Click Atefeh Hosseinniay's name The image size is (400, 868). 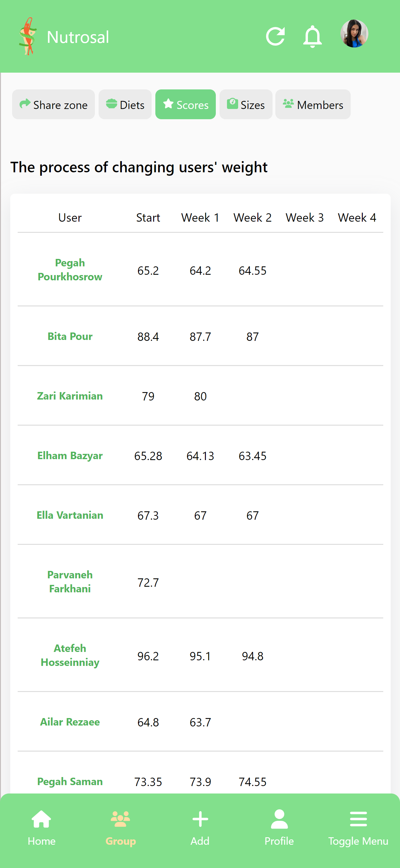(x=70, y=655)
